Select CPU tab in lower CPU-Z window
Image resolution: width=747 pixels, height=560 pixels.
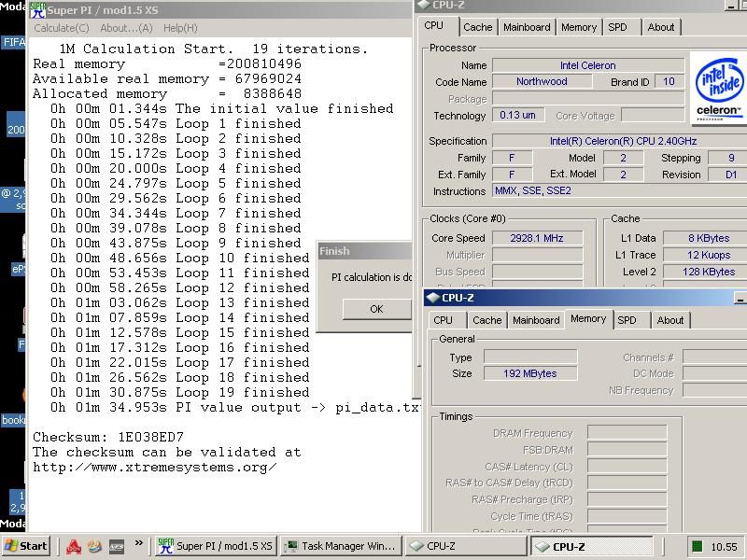[x=443, y=320]
